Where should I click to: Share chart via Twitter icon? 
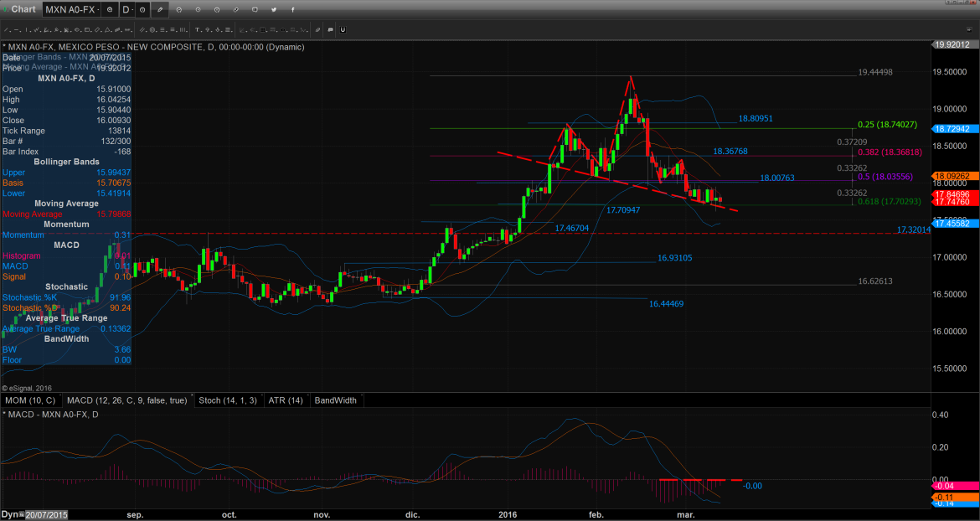(275, 9)
